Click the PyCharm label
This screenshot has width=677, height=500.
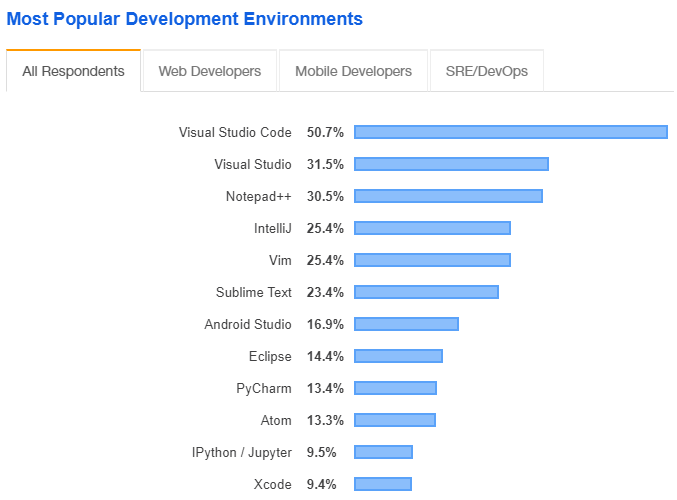point(264,388)
